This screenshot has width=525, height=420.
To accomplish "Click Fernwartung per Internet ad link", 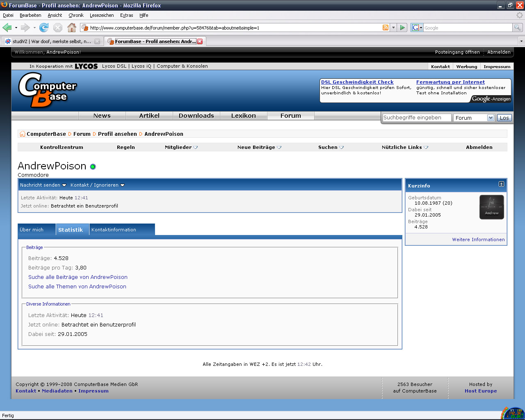I will pyautogui.click(x=450, y=82).
